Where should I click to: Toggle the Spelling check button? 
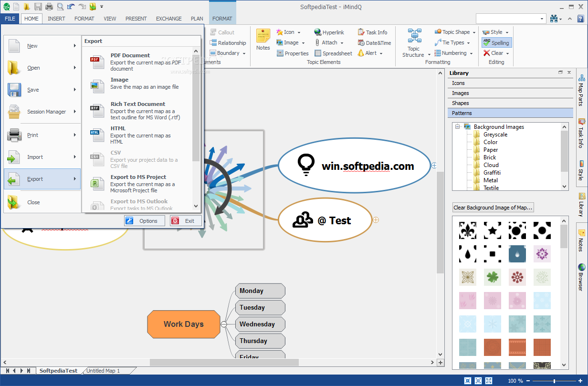pos(496,42)
